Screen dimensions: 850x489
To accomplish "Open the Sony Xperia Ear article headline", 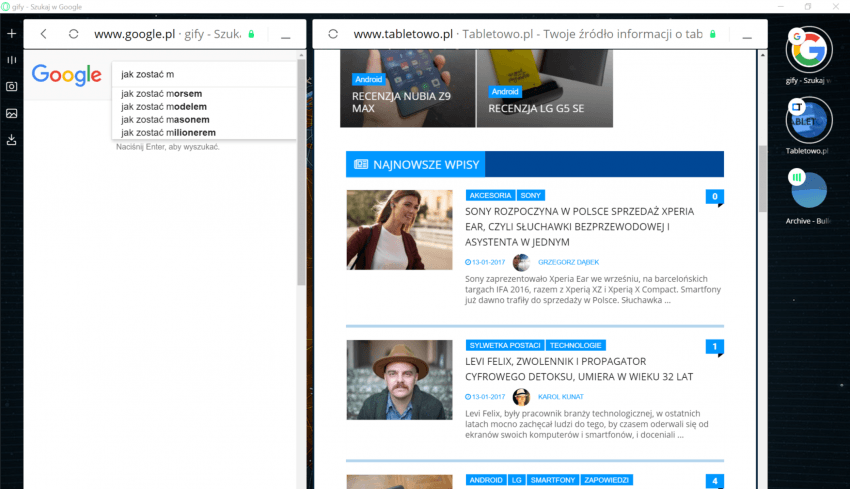I will 579,227.
